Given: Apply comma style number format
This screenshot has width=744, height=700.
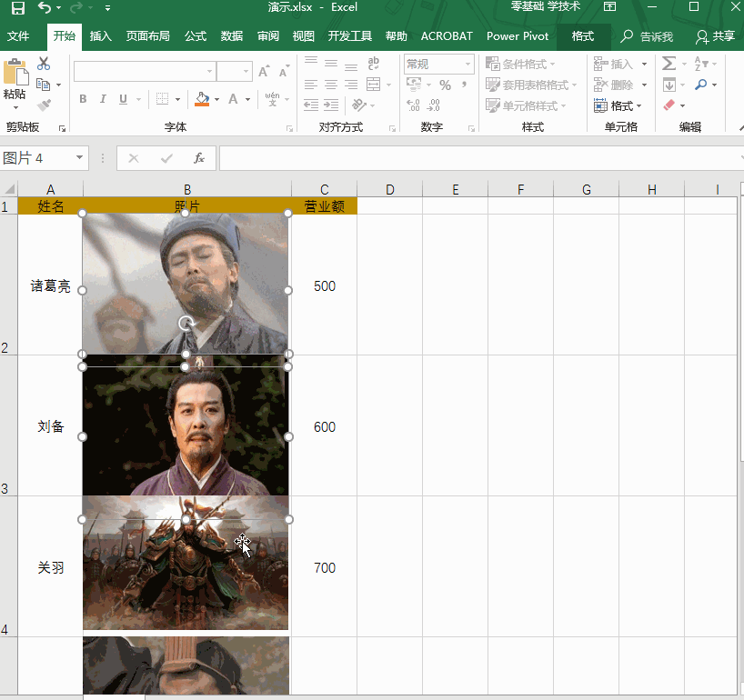Looking at the screenshot, I should pos(464,85).
